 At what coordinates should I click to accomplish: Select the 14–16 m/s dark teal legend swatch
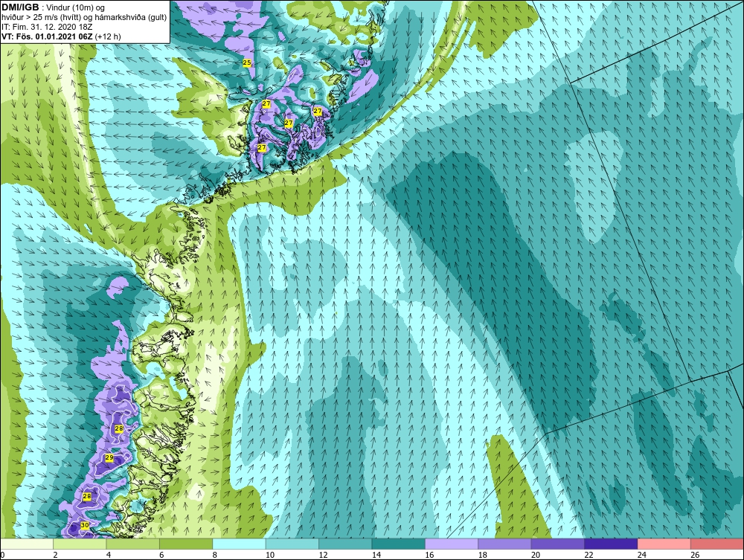pyautogui.click(x=399, y=544)
